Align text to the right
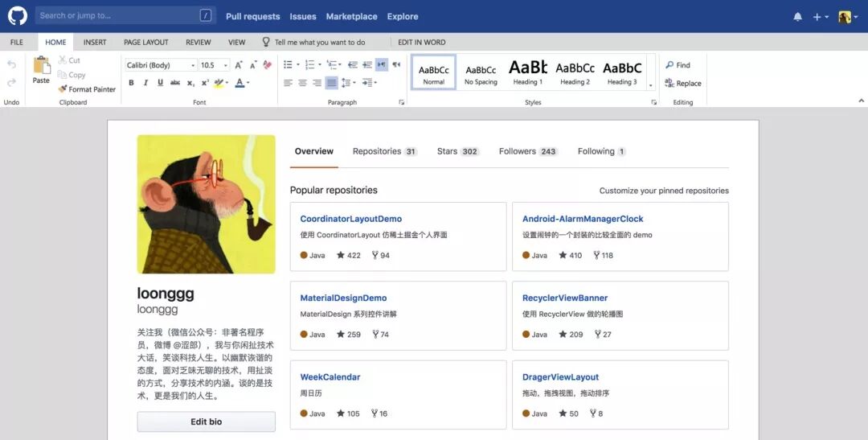 (x=317, y=83)
